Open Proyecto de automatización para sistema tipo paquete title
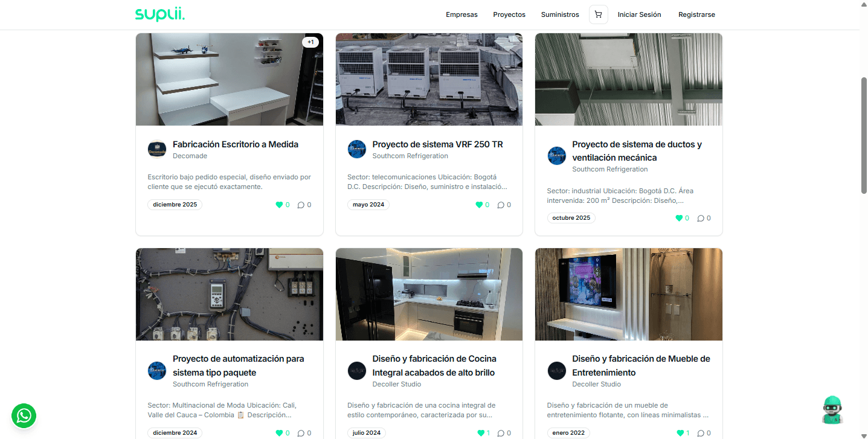The image size is (868, 439). coord(239,365)
